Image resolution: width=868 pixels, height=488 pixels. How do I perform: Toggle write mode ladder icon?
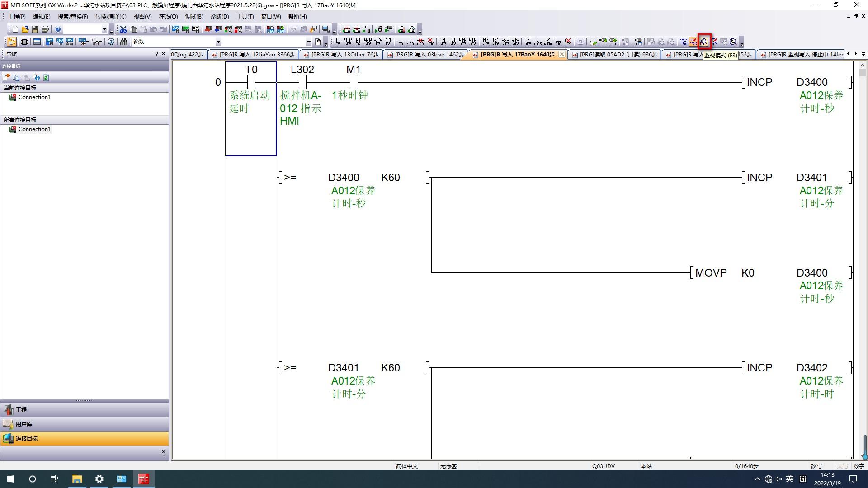(693, 42)
